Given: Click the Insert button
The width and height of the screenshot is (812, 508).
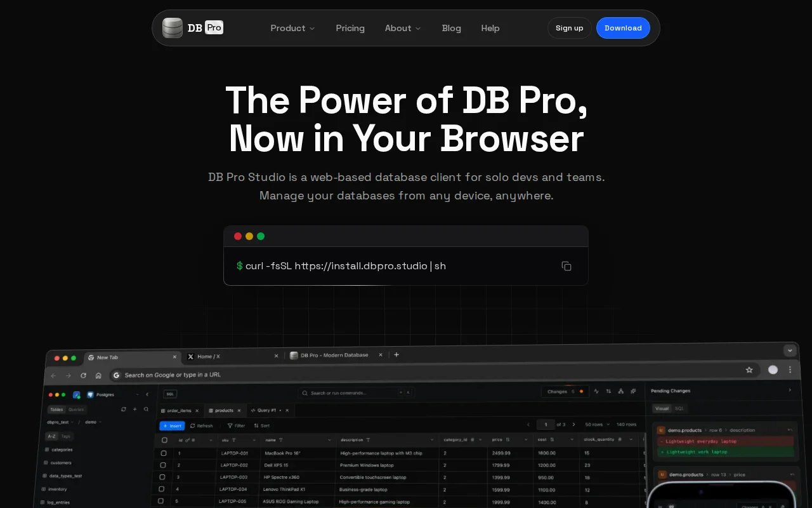Looking at the screenshot, I should pos(172,425).
